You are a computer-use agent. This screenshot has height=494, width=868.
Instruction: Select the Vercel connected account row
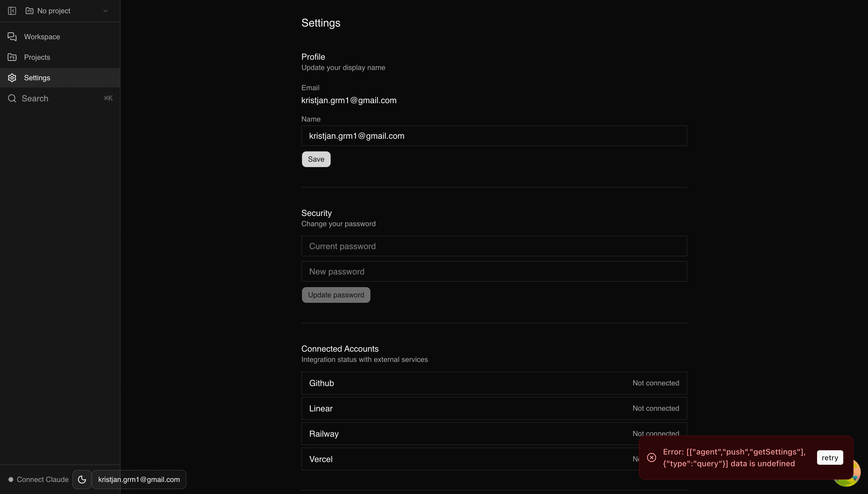(x=494, y=459)
